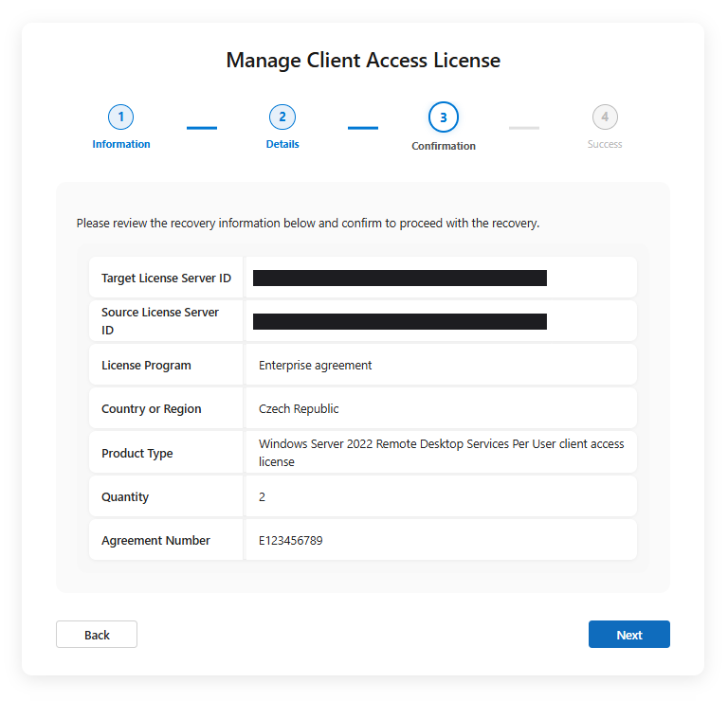Select step 3 Confirmation circle

444,117
